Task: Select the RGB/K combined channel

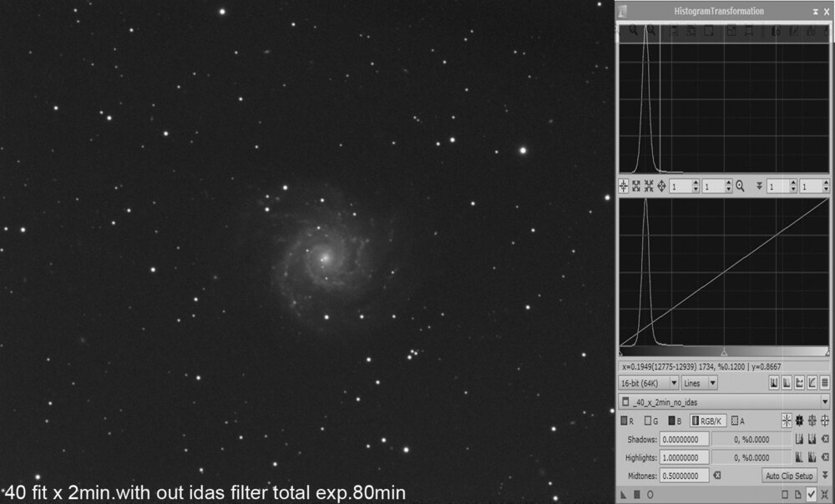Action: coord(708,421)
